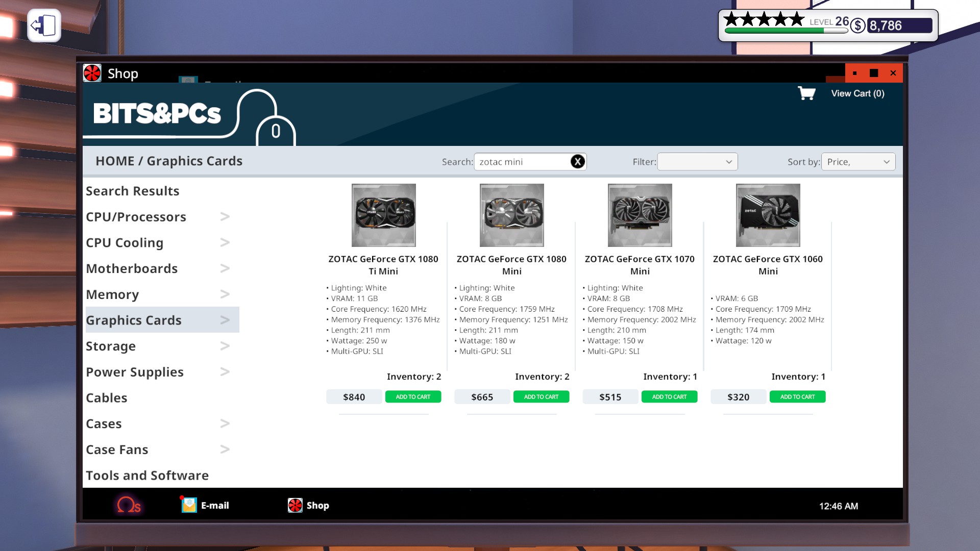Clear the search with X icon
This screenshot has width=980, height=551.
(577, 162)
